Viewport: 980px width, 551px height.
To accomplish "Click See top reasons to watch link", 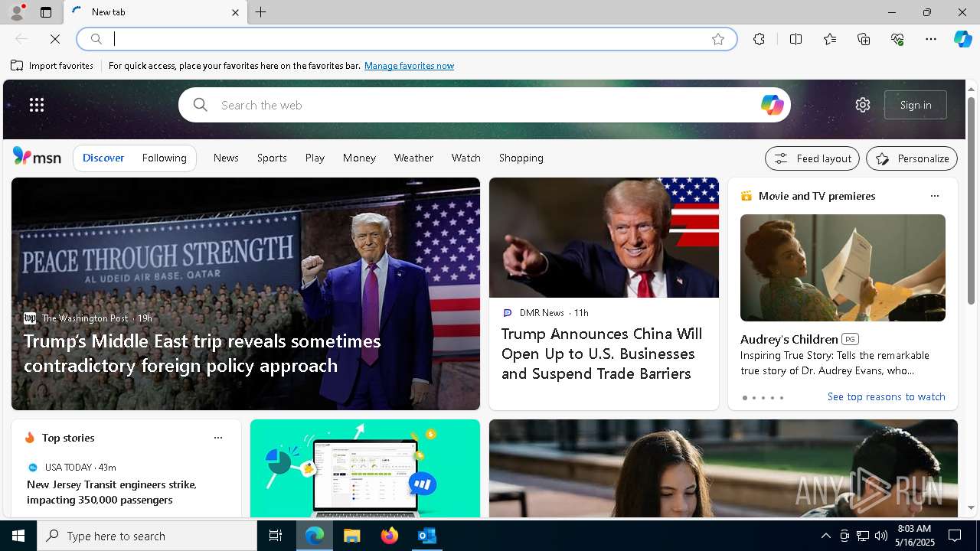I will 886,396.
